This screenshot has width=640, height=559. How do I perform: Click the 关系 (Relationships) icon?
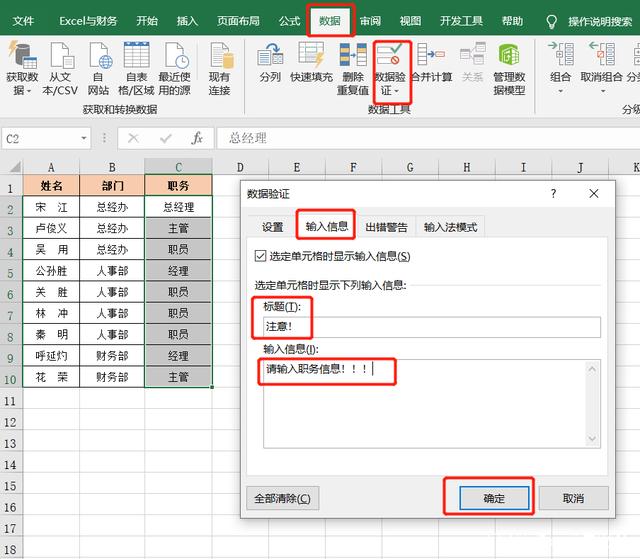click(472, 54)
